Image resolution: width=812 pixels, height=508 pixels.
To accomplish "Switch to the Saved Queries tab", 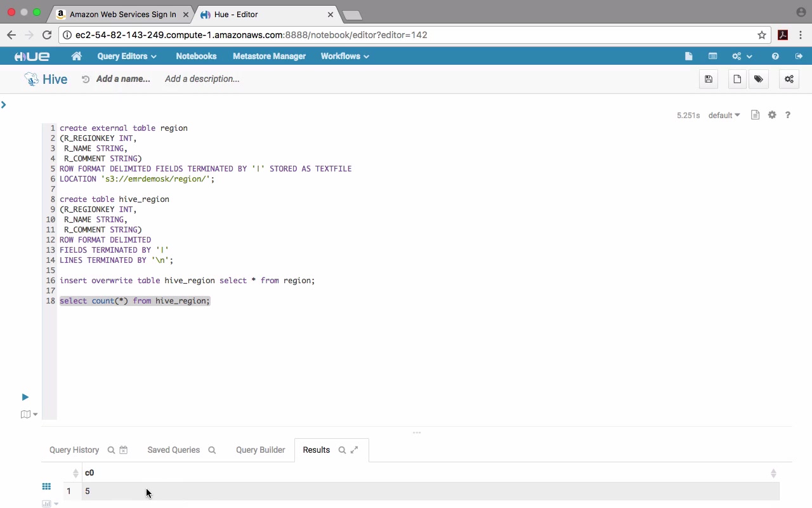I will coord(173,450).
